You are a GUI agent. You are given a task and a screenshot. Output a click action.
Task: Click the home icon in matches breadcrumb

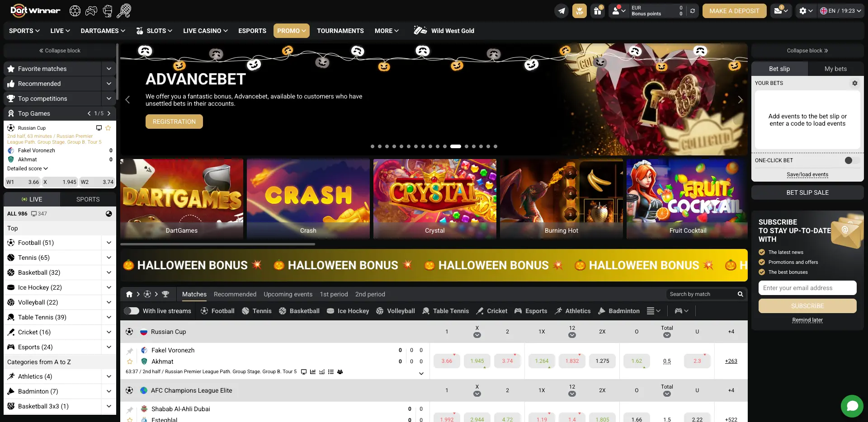point(129,294)
